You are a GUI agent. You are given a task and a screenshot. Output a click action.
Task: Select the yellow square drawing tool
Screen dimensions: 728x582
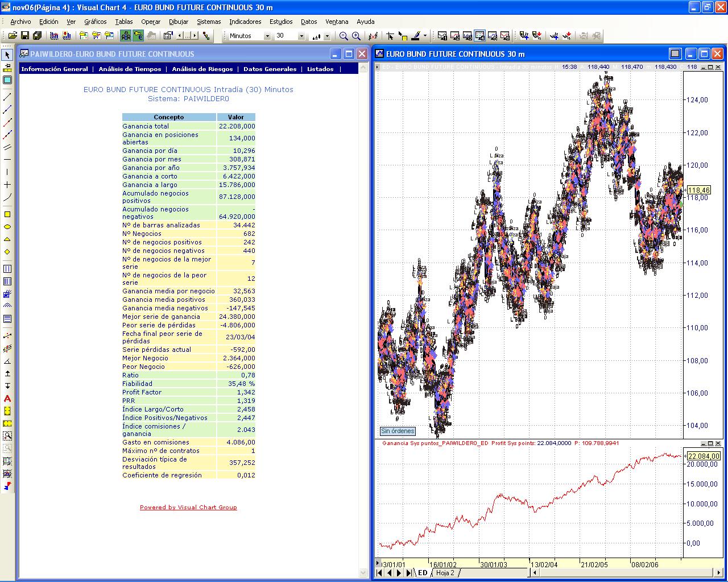pyautogui.click(x=7, y=214)
